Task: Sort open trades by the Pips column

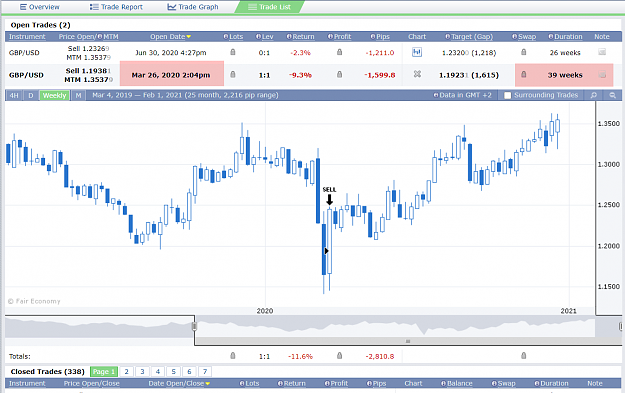Action: click(x=383, y=37)
